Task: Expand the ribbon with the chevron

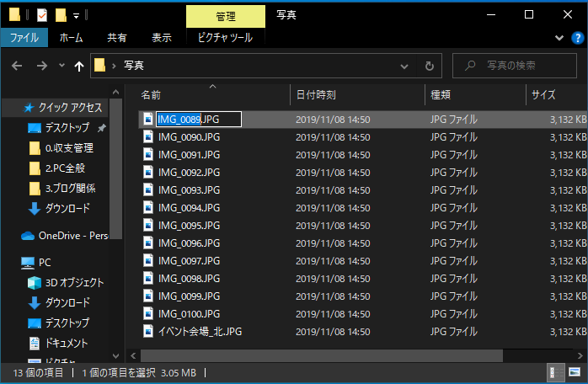Action: tap(559, 38)
